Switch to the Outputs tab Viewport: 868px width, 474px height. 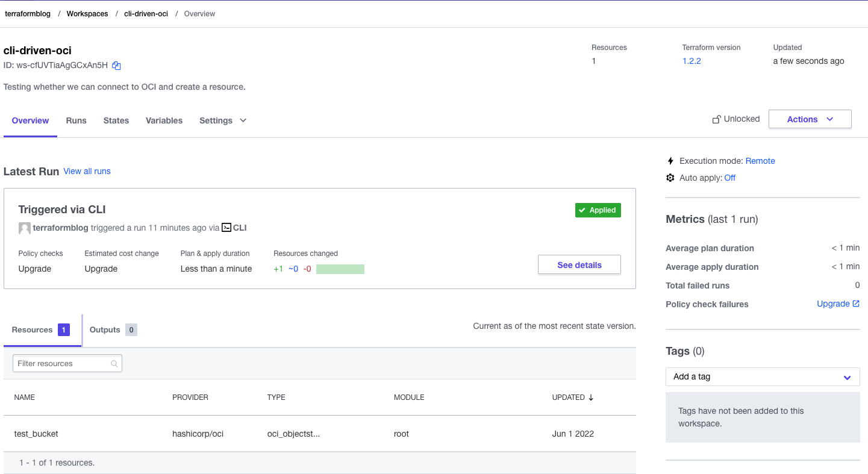pos(105,329)
